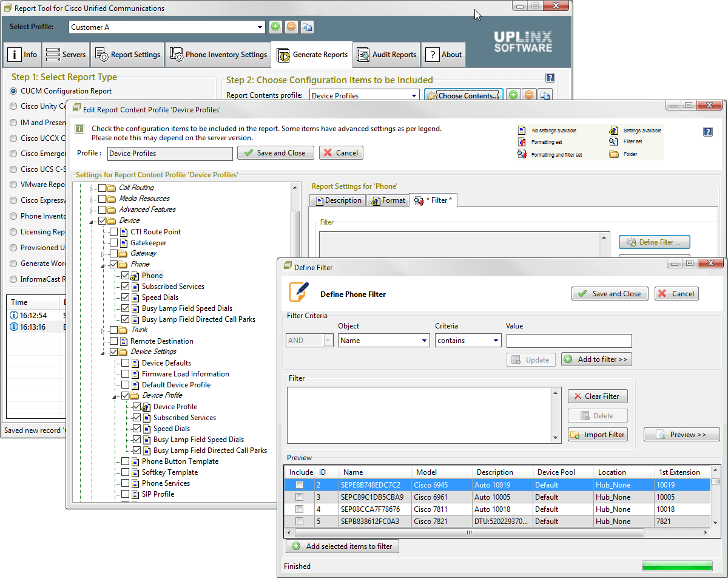This screenshot has height=578, width=728.
Task: Expand the Call Routing tree node
Action: click(92, 188)
